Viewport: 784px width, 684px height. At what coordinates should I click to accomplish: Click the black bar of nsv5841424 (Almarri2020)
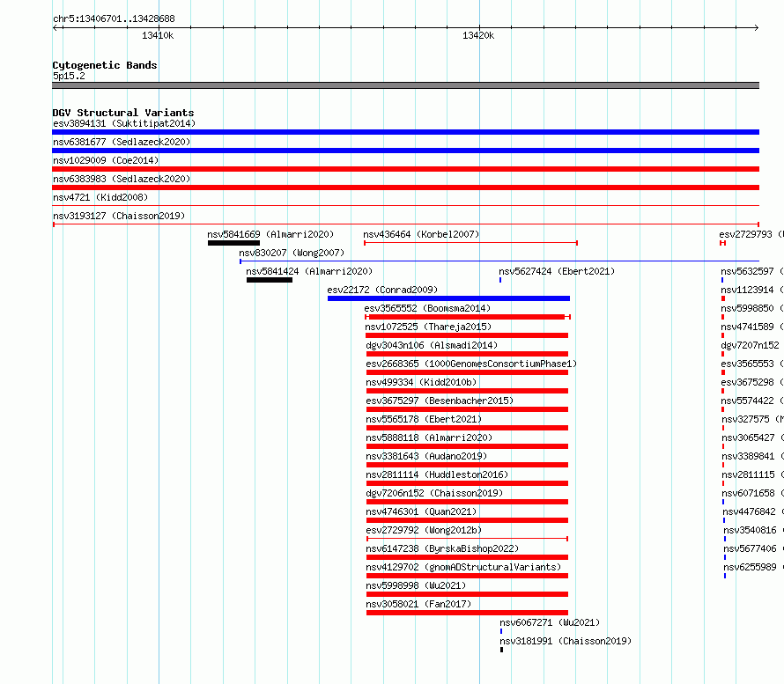(270, 280)
